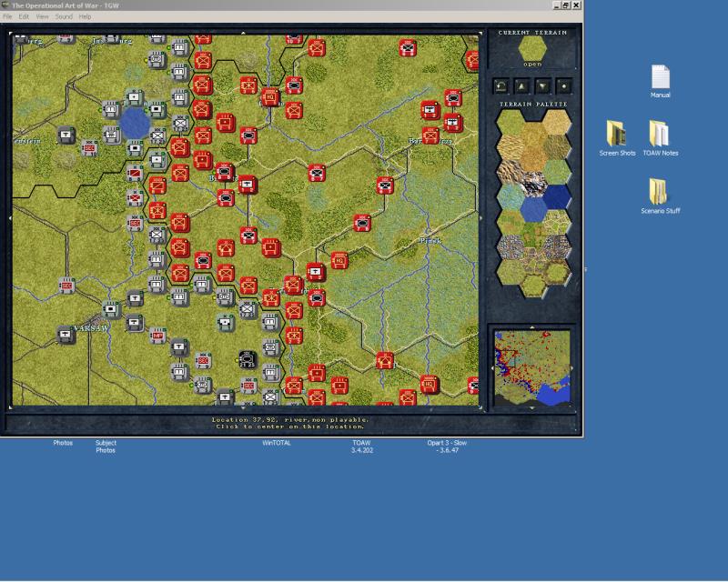728x582 pixels.
Task: Select the medium-blue shallow water terrain hex
Action: tap(533, 210)
